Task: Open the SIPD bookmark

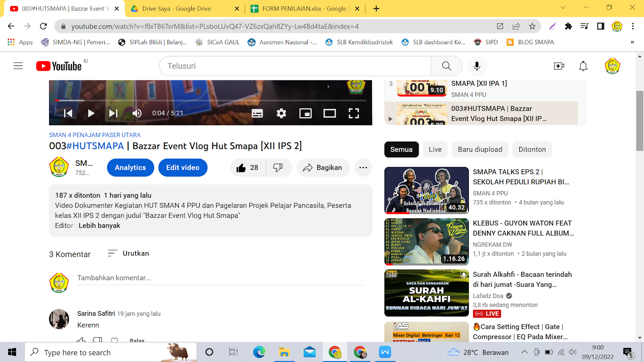Action: (x=486, y=42)
